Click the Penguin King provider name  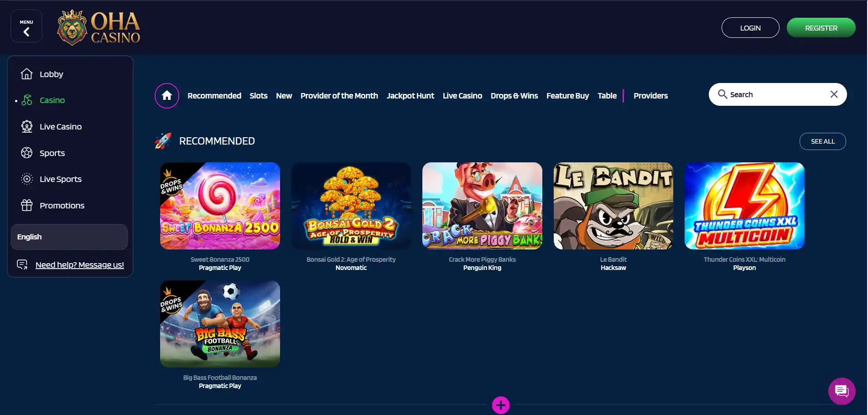[x=482, y=268]
